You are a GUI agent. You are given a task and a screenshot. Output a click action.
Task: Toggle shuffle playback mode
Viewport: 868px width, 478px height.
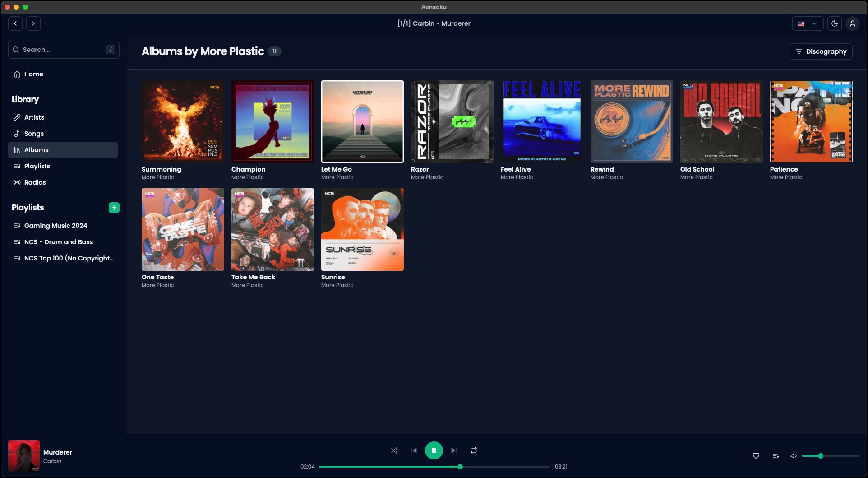pos(394,450)
